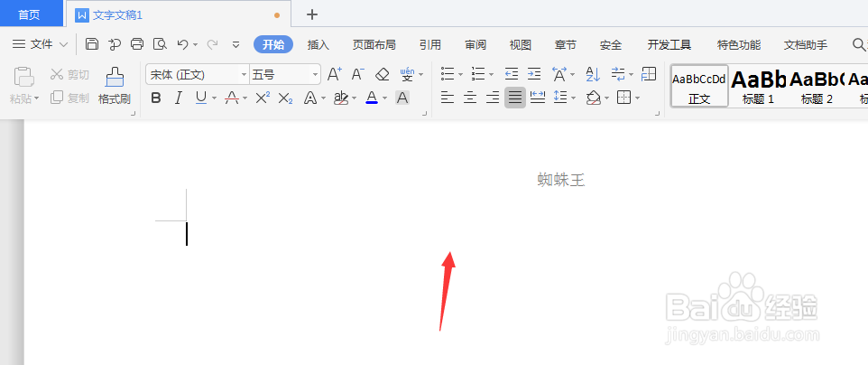
Task: Click the decrease indent icon
Action: pos(512,73)
